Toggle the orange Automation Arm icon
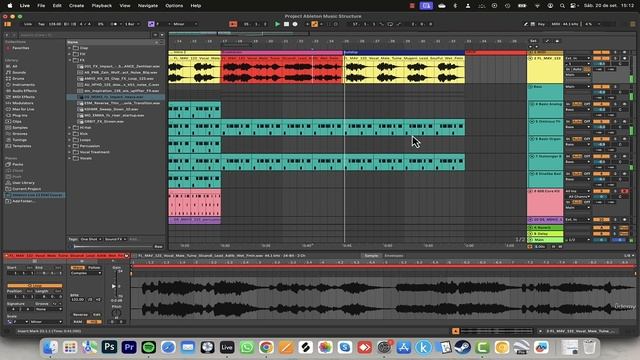This screenshot has height=360, width=640. (314, 24)
